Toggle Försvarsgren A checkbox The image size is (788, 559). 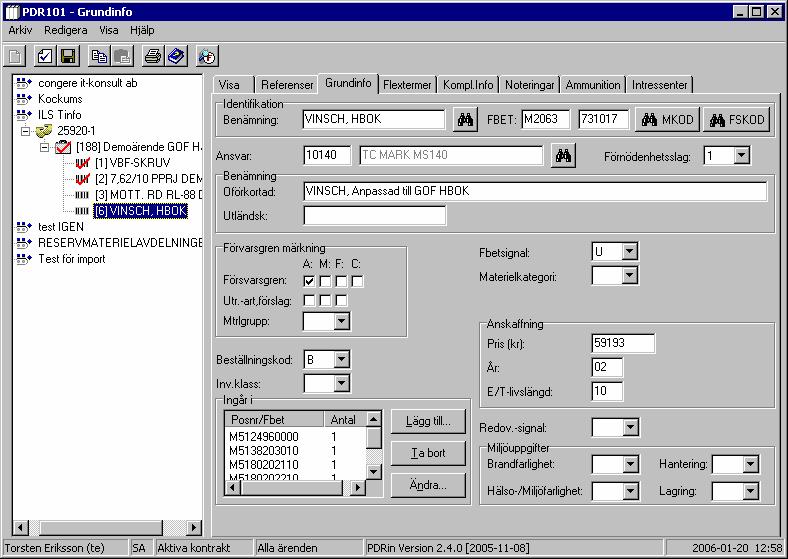click(309, 281)
